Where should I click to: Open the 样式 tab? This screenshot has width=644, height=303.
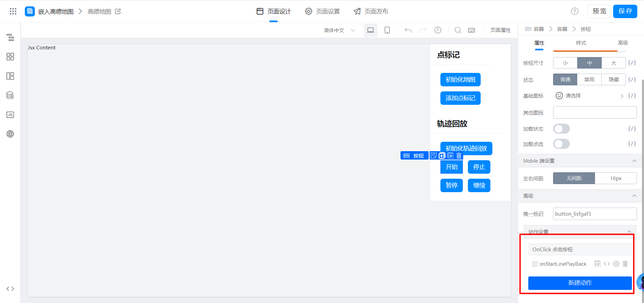(581, 43)
